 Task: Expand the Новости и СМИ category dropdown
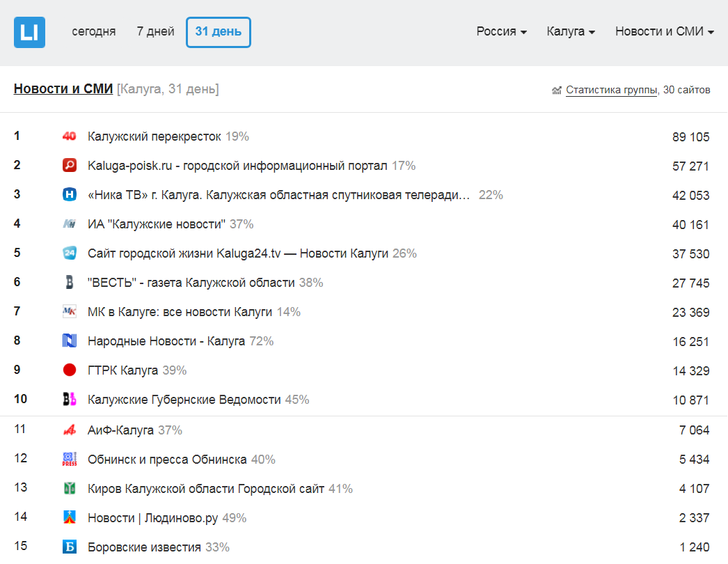click(x=664, y=32)
